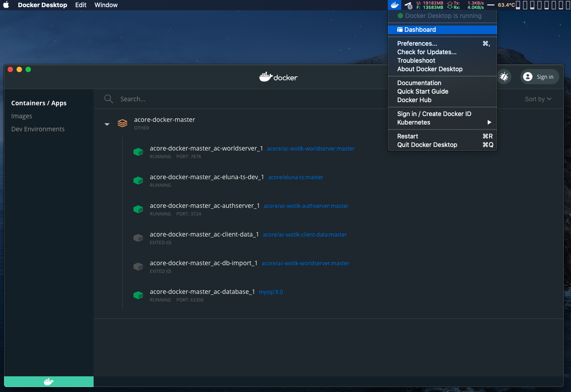Click PORT: 63306 text
Image resolution: width=571 pixels, height=392 pixels.
coord(190,300)
